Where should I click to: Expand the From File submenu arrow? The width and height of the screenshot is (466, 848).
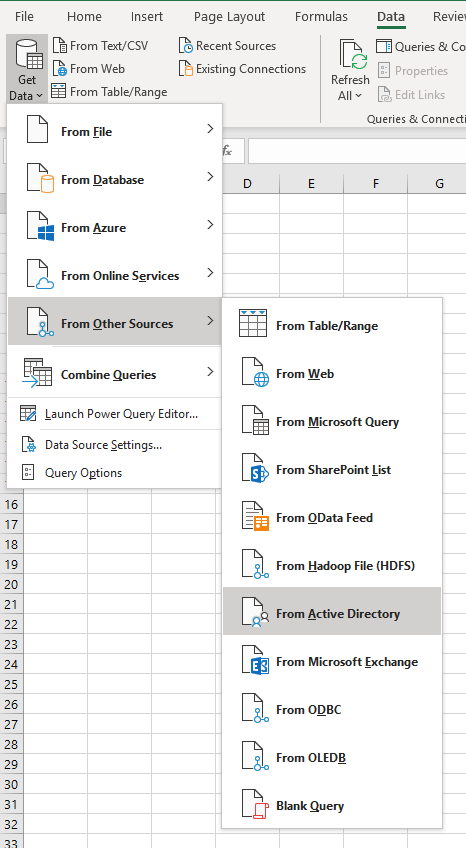(x=210, y=129)
